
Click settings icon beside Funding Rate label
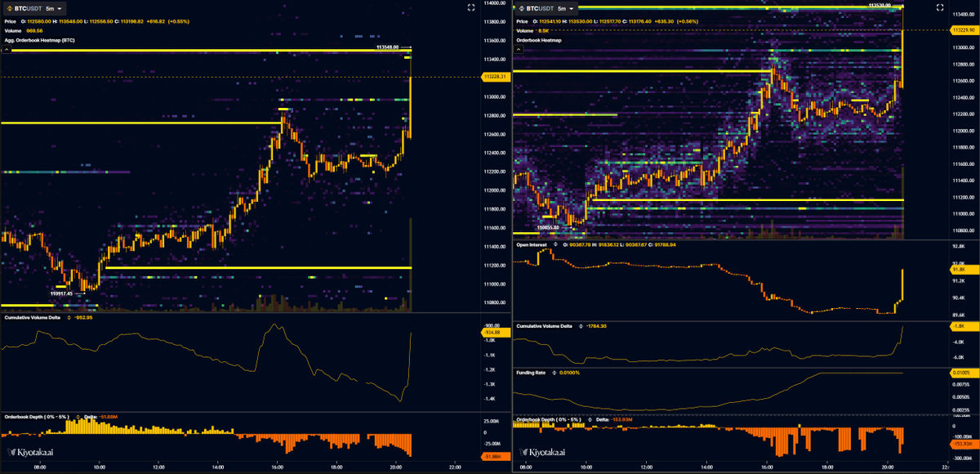click(x=553, y=373)
